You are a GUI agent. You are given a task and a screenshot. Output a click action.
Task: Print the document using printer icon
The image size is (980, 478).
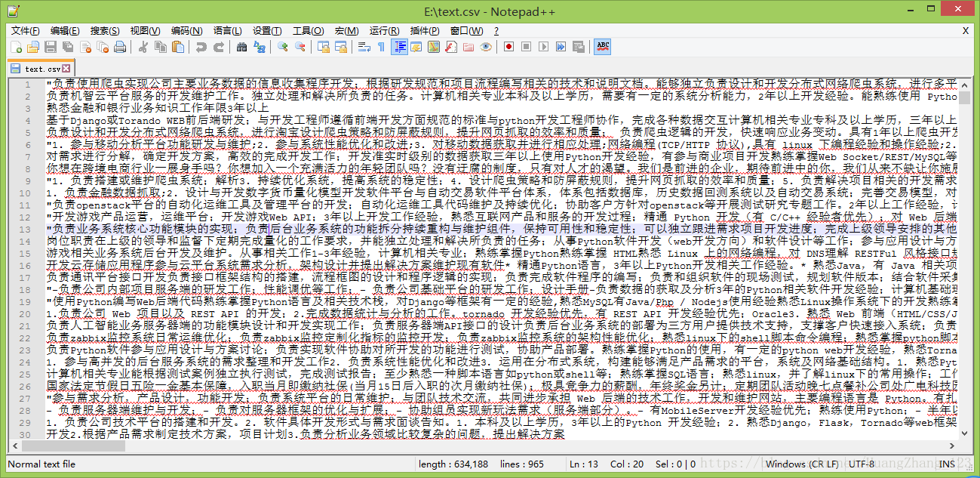click(x=119, y=47)
